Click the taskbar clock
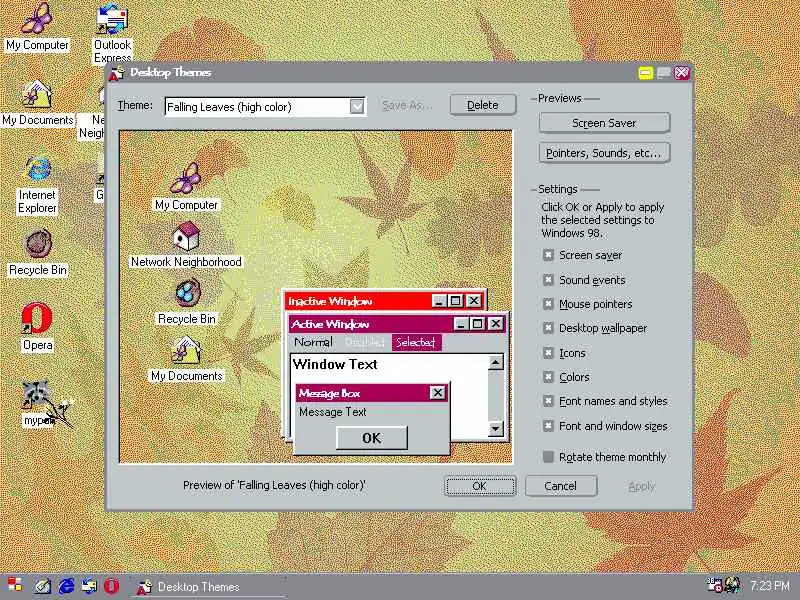This screenshot has height=600, width=800. [x=770, y=586]
